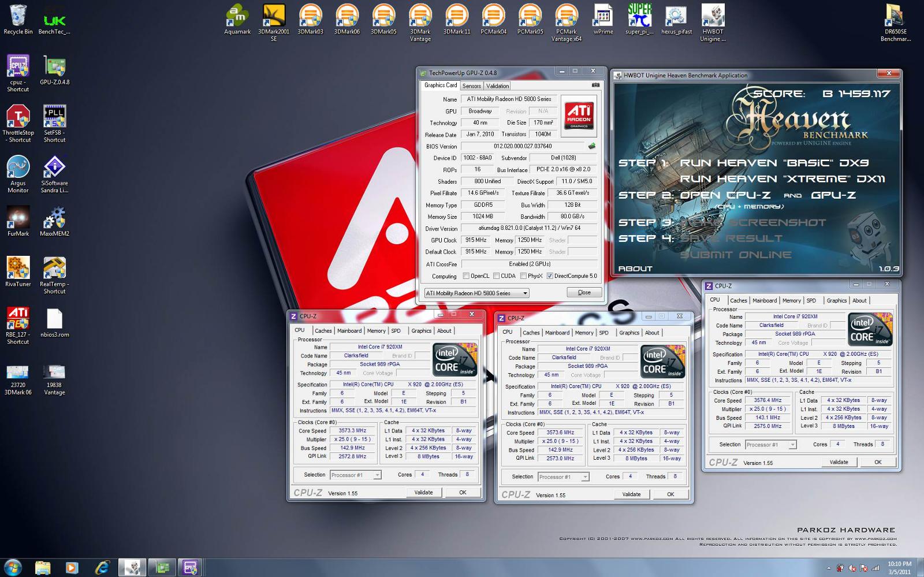The height and width of the screenshot is (577, 924).
Task: Launch the Aquamark benchmark icon
Action: 237,20
